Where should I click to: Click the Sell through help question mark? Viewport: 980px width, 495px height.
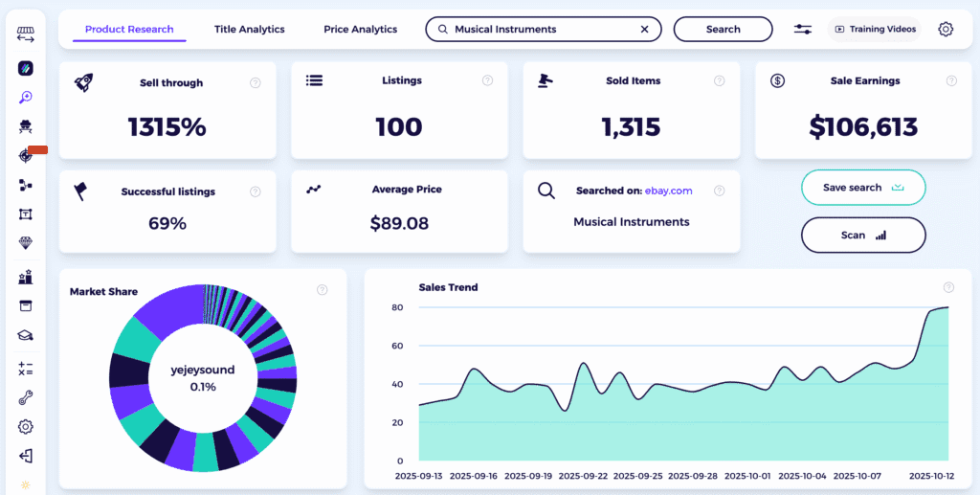click(x=256, y=83)
